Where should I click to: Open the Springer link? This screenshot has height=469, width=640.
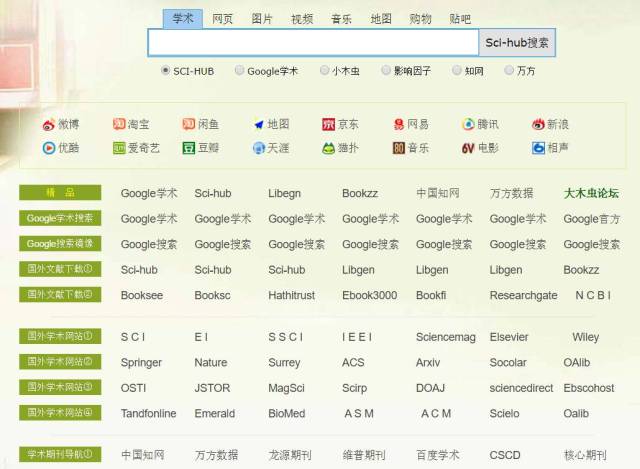(141, 363)
